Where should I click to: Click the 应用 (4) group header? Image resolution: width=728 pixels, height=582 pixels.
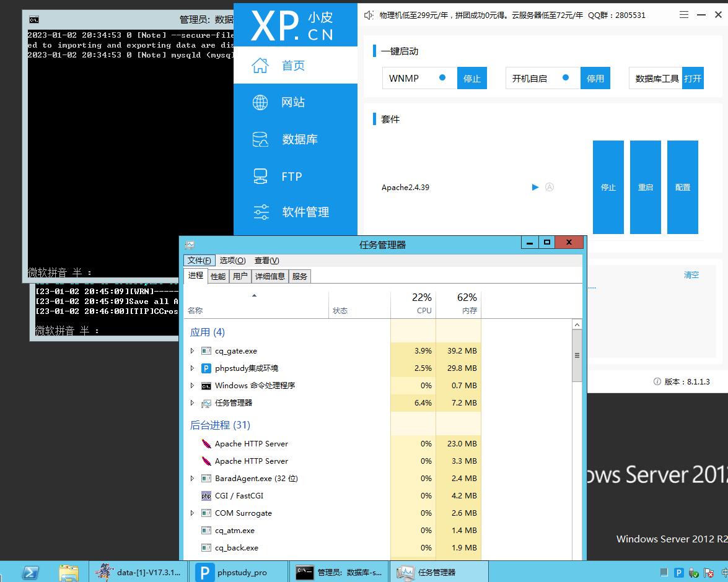[208, 332]
